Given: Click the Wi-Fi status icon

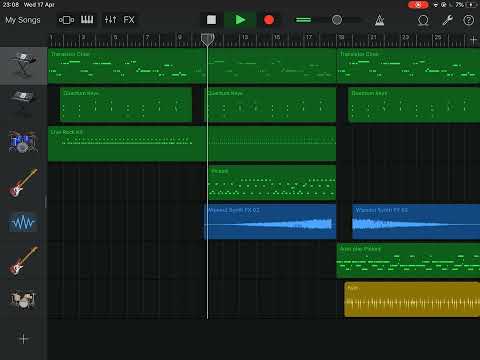Looking at the screenshot, I should coord(436,5).
